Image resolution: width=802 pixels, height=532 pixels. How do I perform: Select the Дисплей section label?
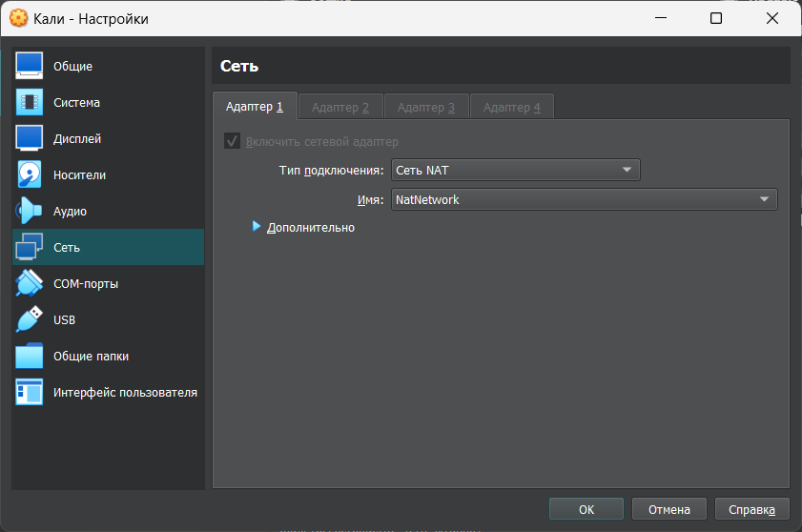77,139
